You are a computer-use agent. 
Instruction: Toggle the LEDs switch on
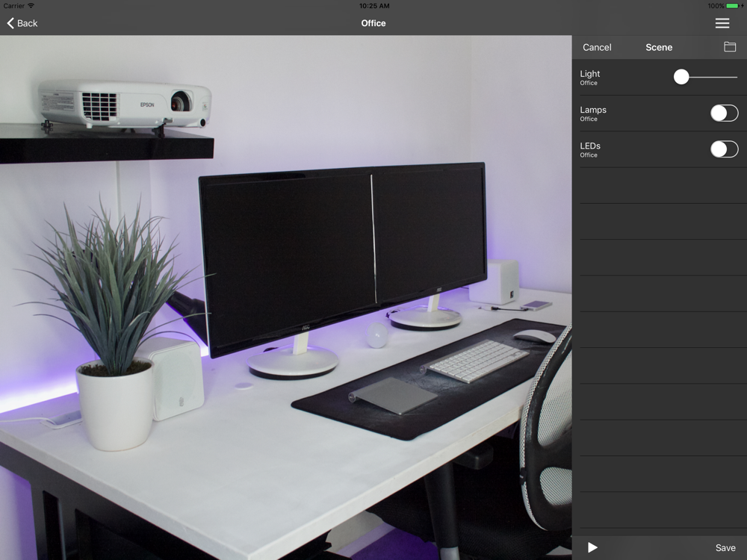(724, 149)
